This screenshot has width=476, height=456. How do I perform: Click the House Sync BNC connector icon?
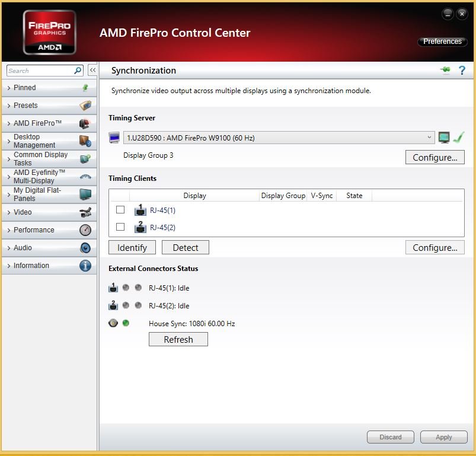pyautogui.click(x=113, y=323)
